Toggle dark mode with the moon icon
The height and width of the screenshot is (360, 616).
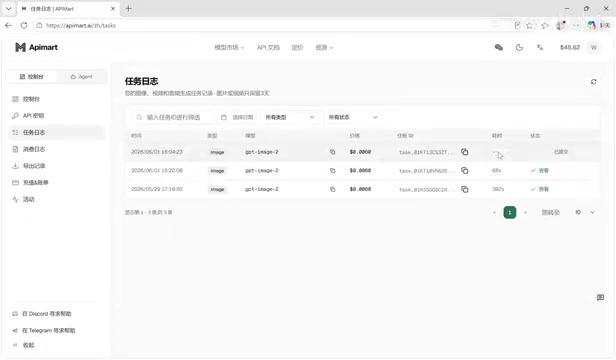(519, 48)
